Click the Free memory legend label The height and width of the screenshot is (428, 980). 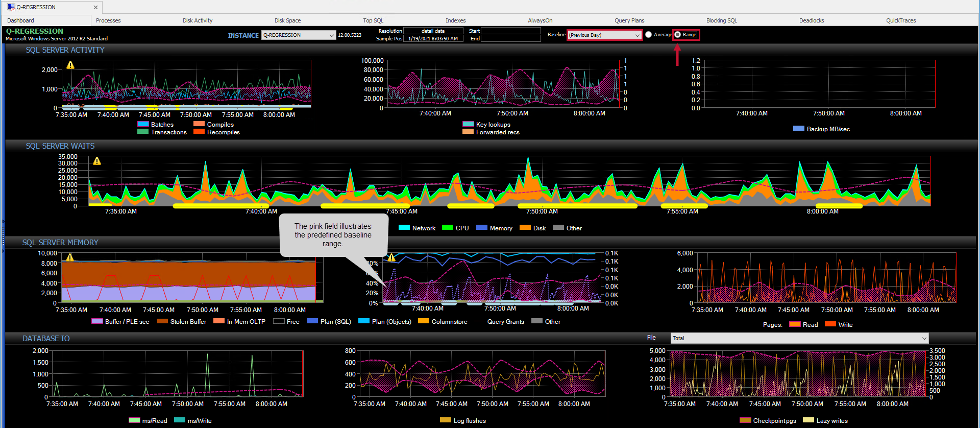point(293,322)
